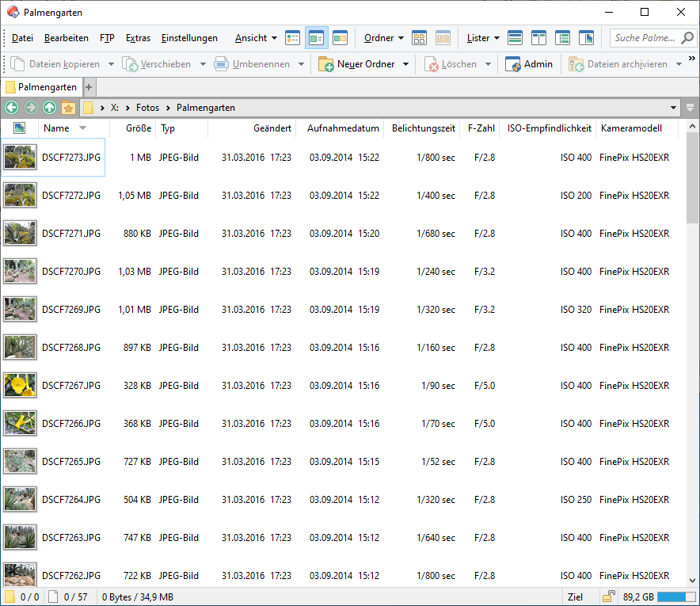Viewport: 700px width, 606px height.
Task: Click the app logo in title bar
Action: click(x=13, y=12)
